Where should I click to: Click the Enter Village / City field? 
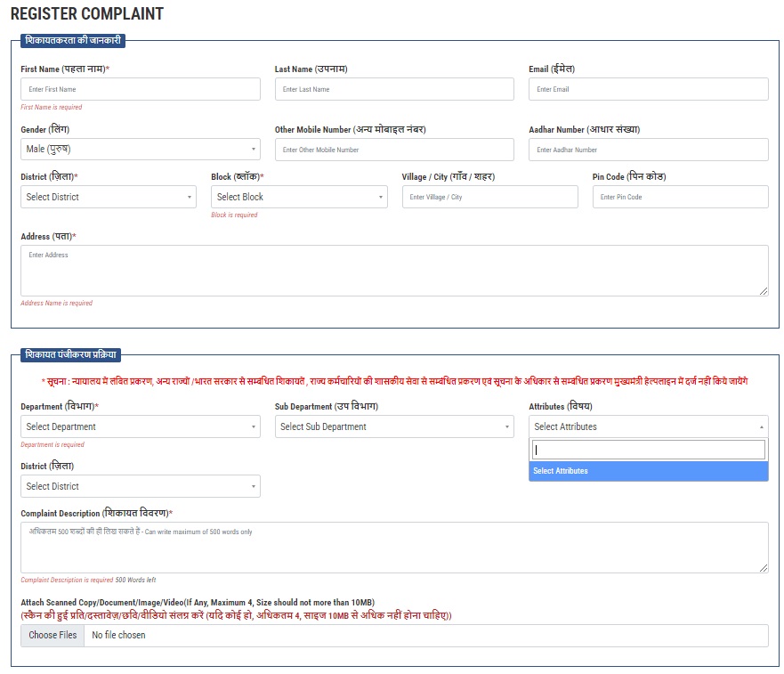[489, 196]
